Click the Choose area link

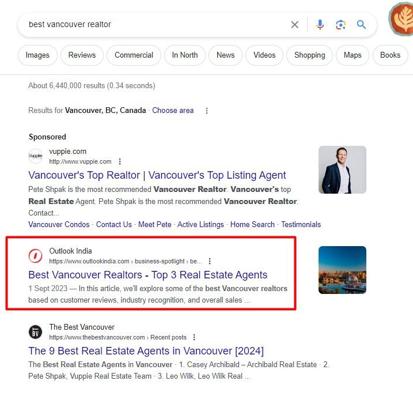click(x=173, y=110)
